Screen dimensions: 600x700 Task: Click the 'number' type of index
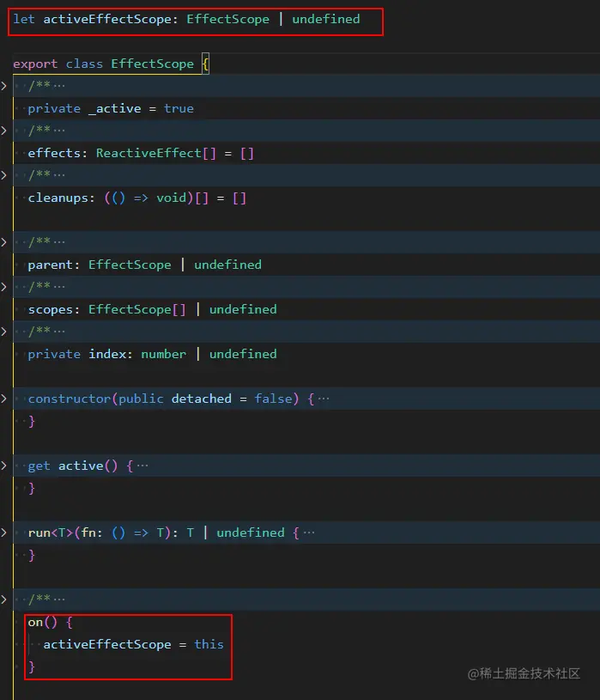pos(164,355)
